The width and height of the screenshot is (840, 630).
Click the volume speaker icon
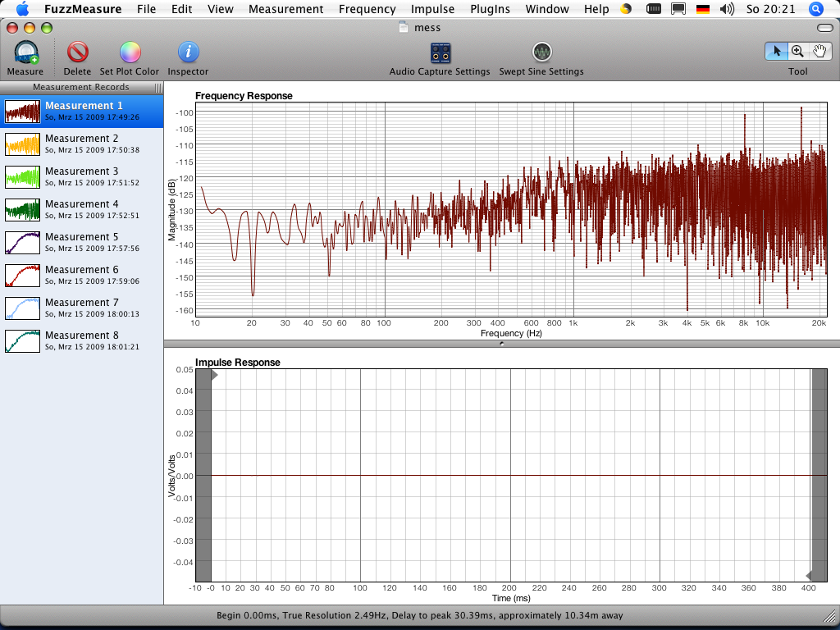click(727, 9)
